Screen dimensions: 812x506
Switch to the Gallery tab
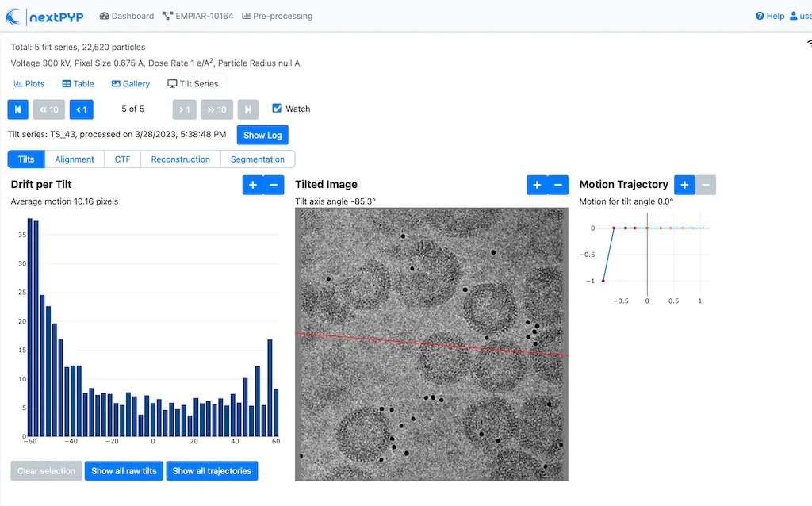[x=131, y=84]
